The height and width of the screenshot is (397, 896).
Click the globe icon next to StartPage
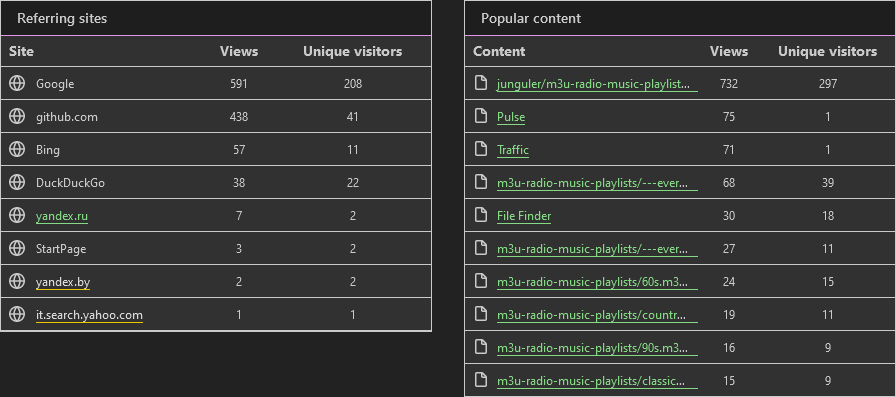(x=17, y=248)
